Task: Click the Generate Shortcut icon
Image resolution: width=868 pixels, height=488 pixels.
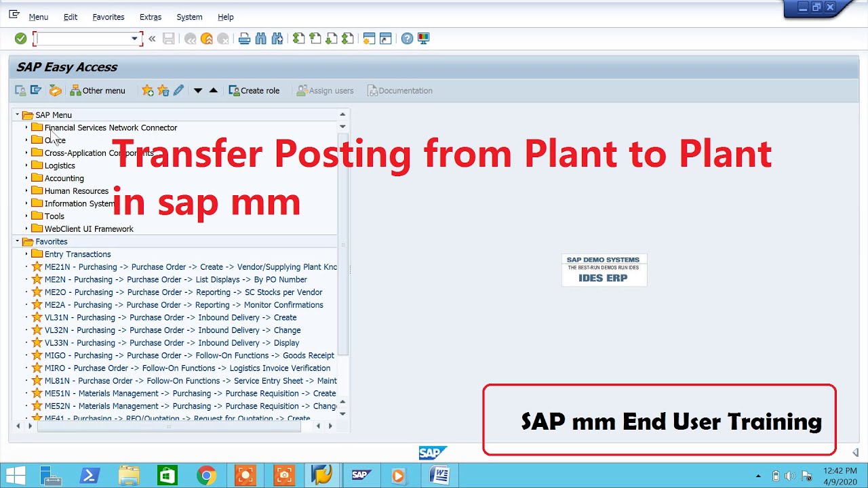Action: click(385, 39)
